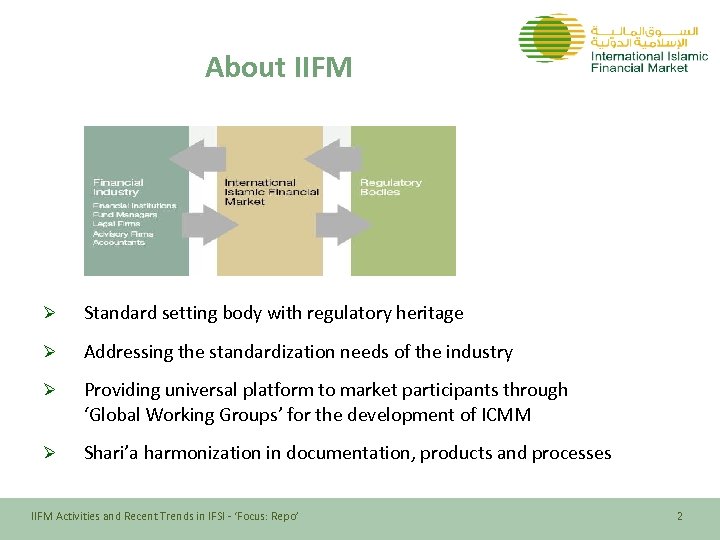The image size is (720, 540).
Task: Click 'Financial Institutions' in the diagram
Action: click(x=134, y=205)
